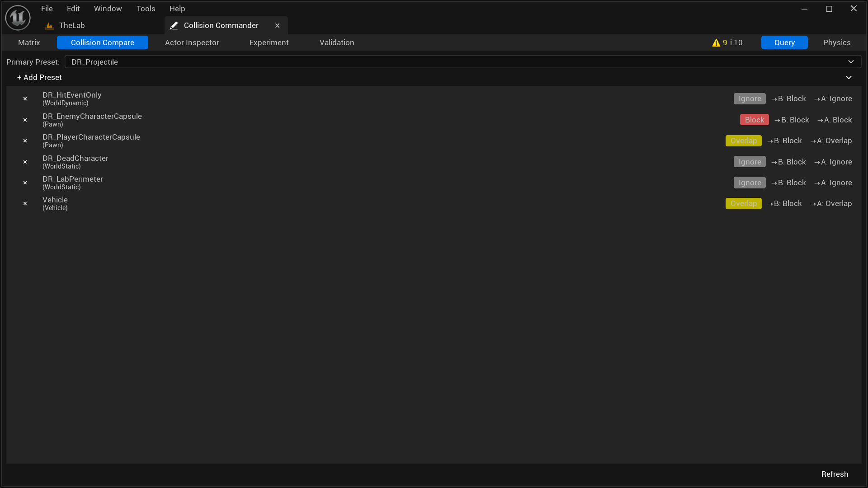Switch to Physics mode
Viewport: 868px width, 488px height.
coord(836,42)
